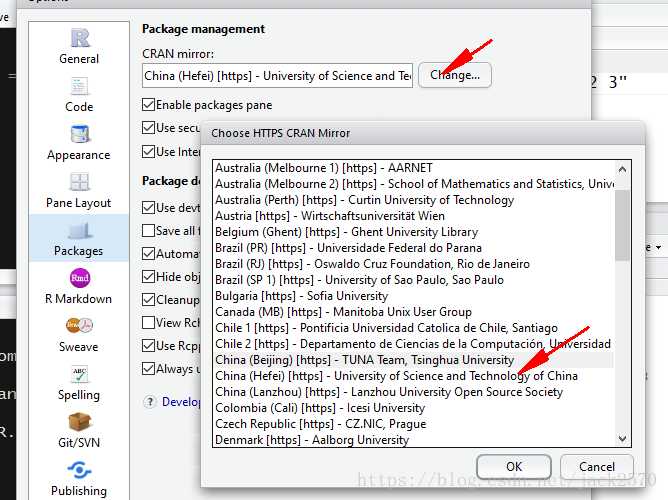The height and width of the screenshot is (500, 668).
Task: Select China (Hefei) USTC mirror
Action: click(414, 376)
